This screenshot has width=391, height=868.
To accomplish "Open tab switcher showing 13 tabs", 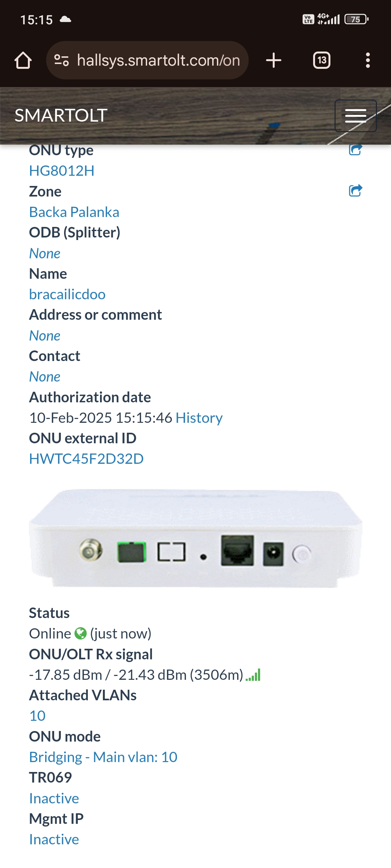I will pyautogui.click(x=321, y=60).
